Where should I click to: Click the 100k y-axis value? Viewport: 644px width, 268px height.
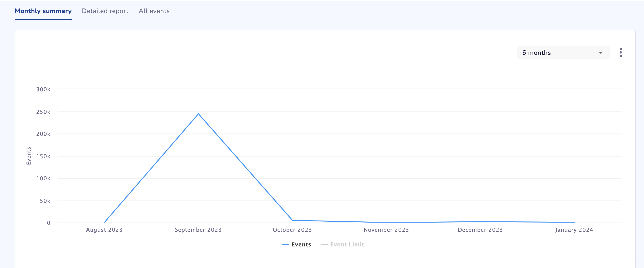(x=43, y=179)
